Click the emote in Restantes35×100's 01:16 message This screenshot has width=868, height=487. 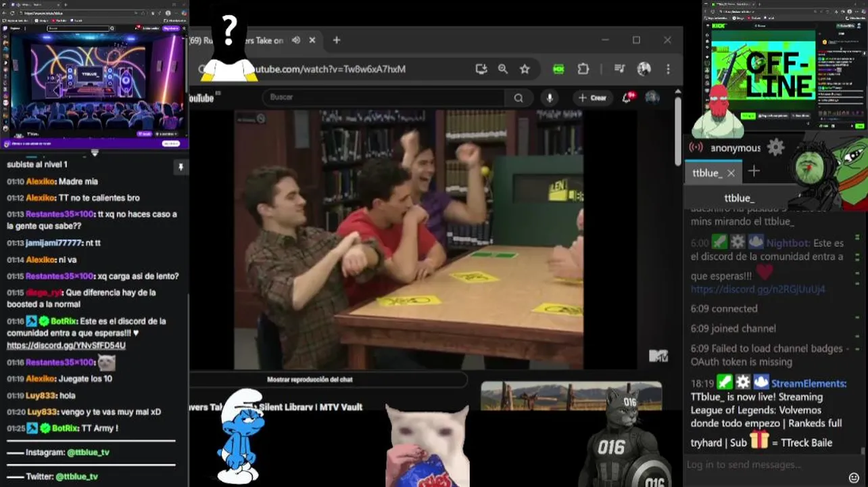pos(107,363)
